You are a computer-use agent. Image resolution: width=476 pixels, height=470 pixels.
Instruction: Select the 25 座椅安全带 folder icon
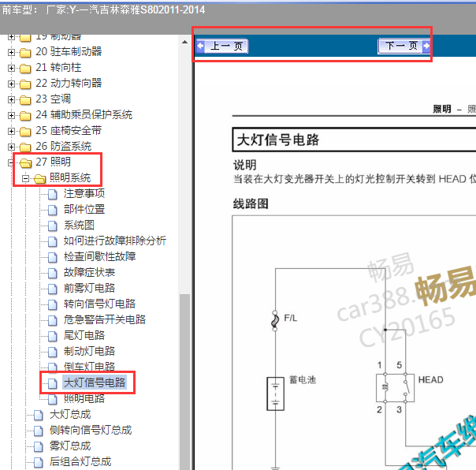point(25,132)
